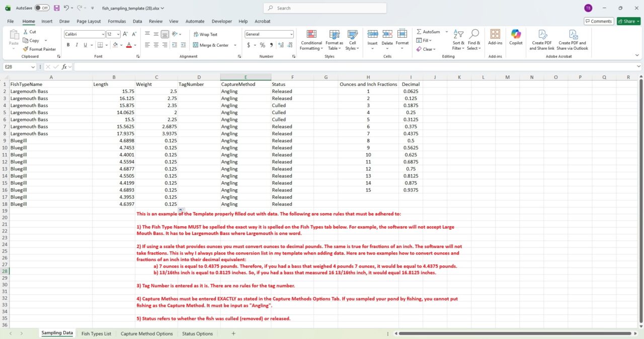This screenshot has height=339, width=644.
Task: Toggle Underline formatting
Action: pos(85,45)
